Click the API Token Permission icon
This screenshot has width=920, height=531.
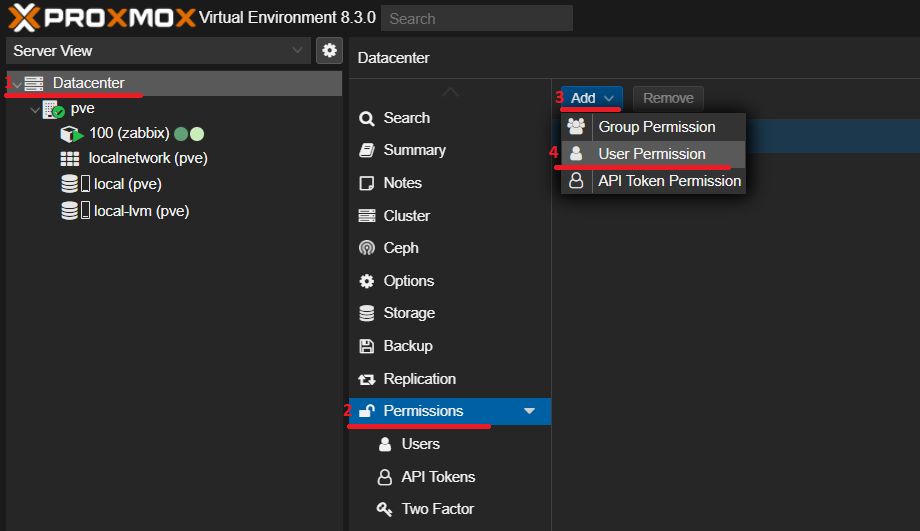[x=576, y=181]
